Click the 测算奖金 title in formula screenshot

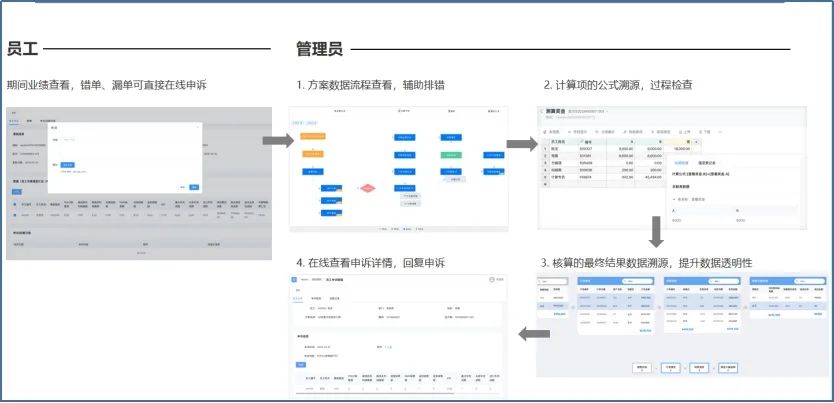pos(557,111)
